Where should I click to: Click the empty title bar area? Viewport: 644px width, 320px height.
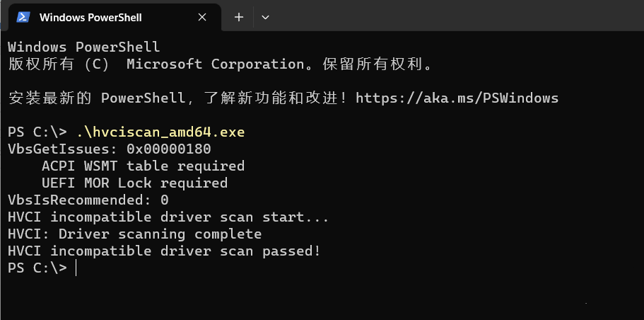(x=452, y=16)
